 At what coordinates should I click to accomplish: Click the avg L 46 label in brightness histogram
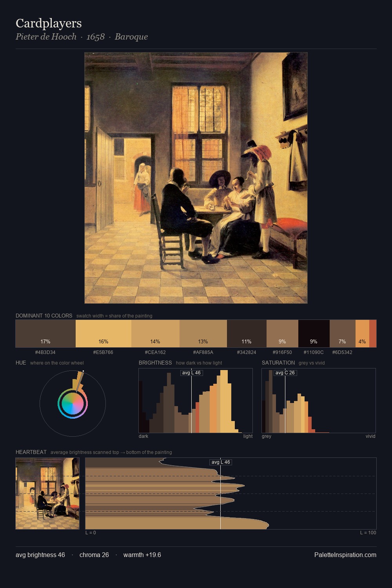(x=191, y=373)
